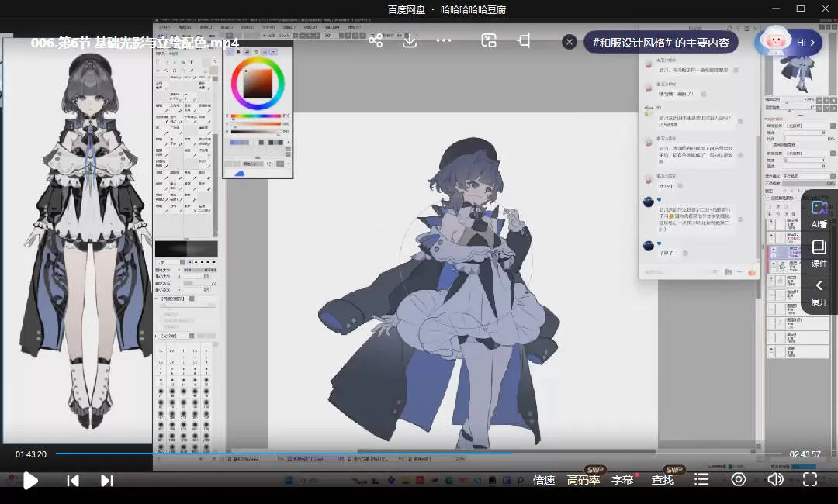Click the window title 百度网盘 · 哈哈哈哈豆腐

(446, 9)
